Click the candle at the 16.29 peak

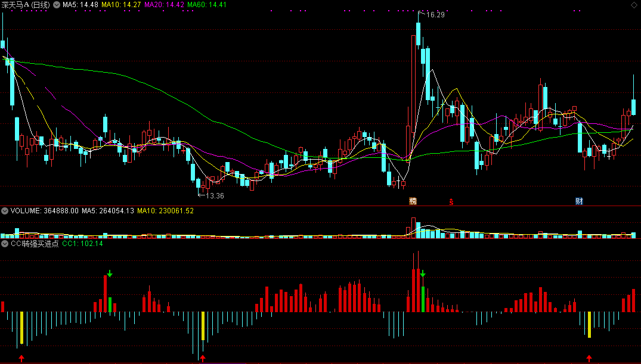point(418,34)
